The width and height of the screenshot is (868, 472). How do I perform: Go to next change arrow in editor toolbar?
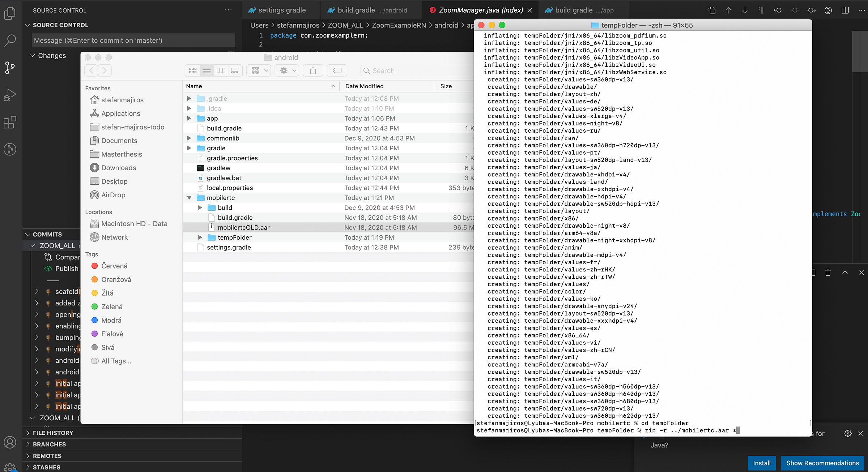click(x=745, y=10)
